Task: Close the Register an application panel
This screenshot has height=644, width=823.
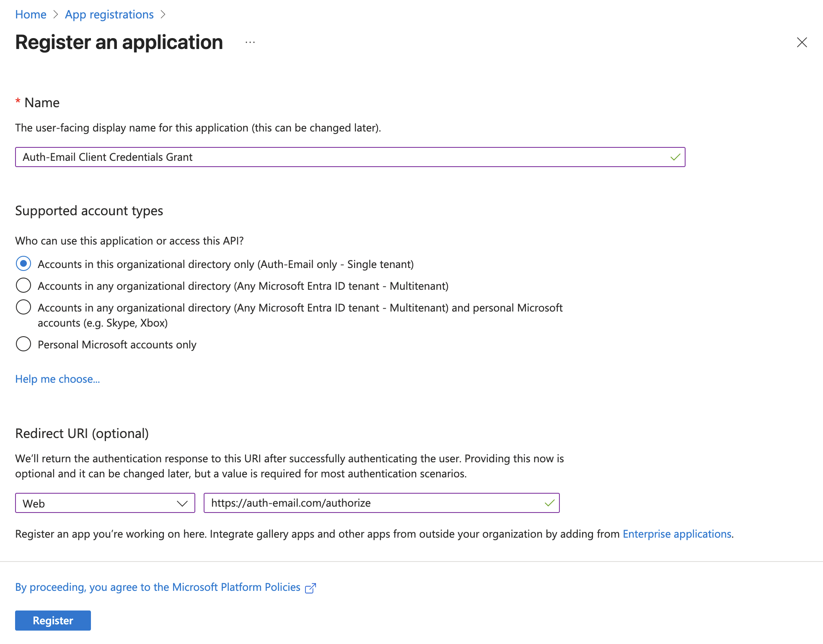Action: click(802, 42)
